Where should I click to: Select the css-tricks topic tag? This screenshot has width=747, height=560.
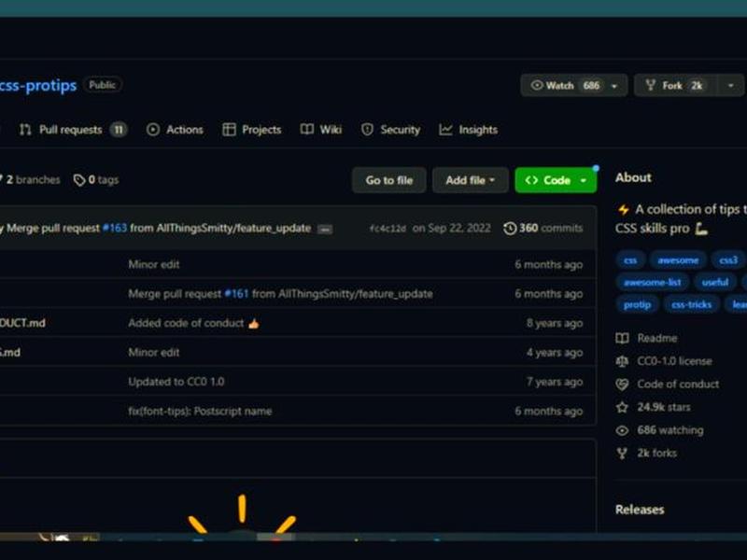click(691, 305)
